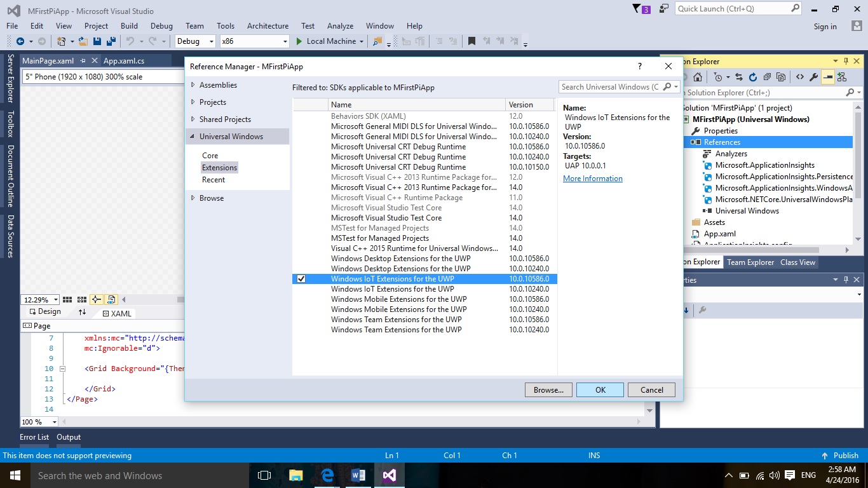Open the More Information link

pos(593,179)
